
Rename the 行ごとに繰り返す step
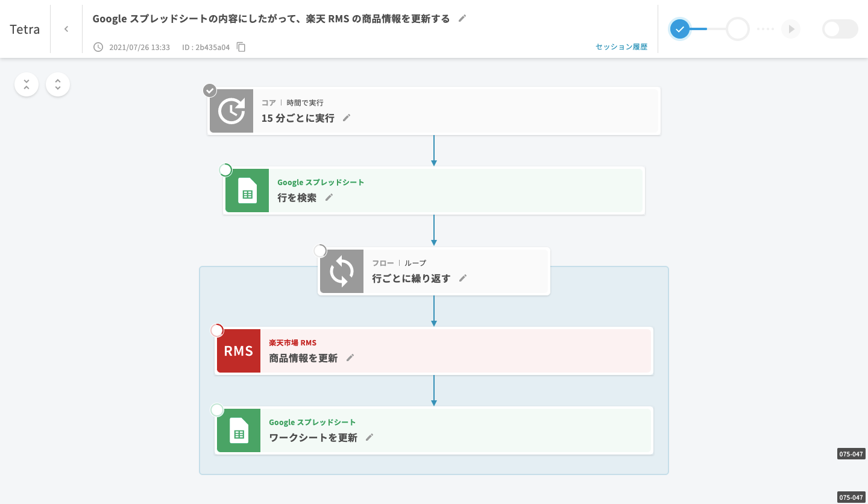(x=463, y=279)
